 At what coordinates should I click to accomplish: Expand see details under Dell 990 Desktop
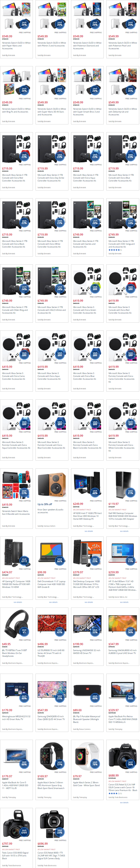(124, 531)
